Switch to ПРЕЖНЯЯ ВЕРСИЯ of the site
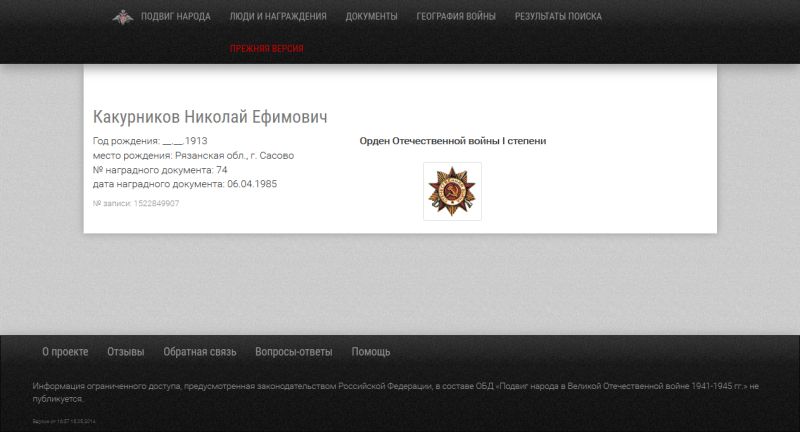The image size is (800, 432). [267, 48]
